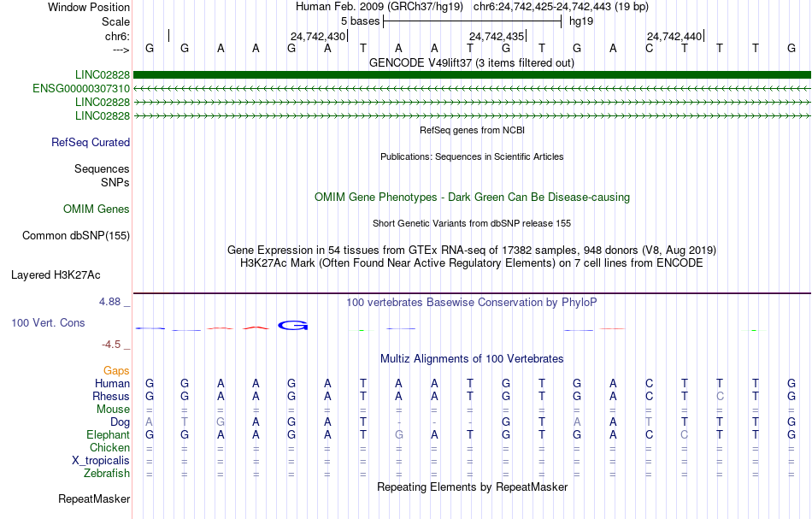The height and width of the screenshot is (519, 812).
Task: Click the chr6: ruler label
Action: pos(117,36)
